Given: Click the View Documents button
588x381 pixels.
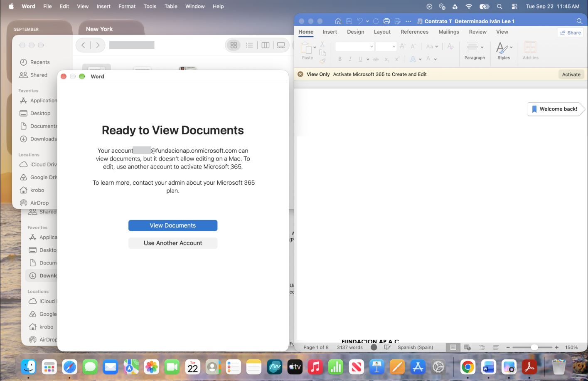Looking at the screenshot, I should (173, 225).
